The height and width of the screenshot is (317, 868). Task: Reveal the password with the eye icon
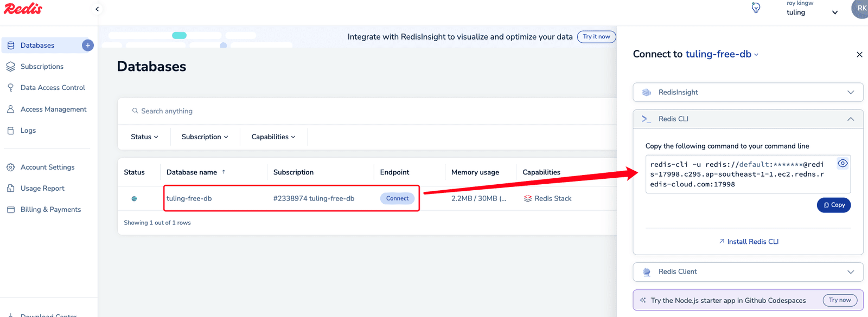coord(843,164)
